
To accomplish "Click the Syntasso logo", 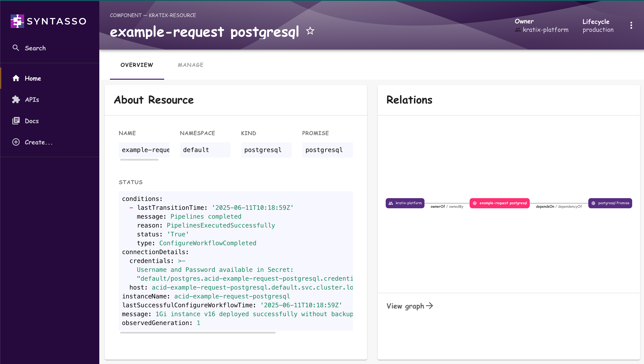I will click(x=48, y=21).
